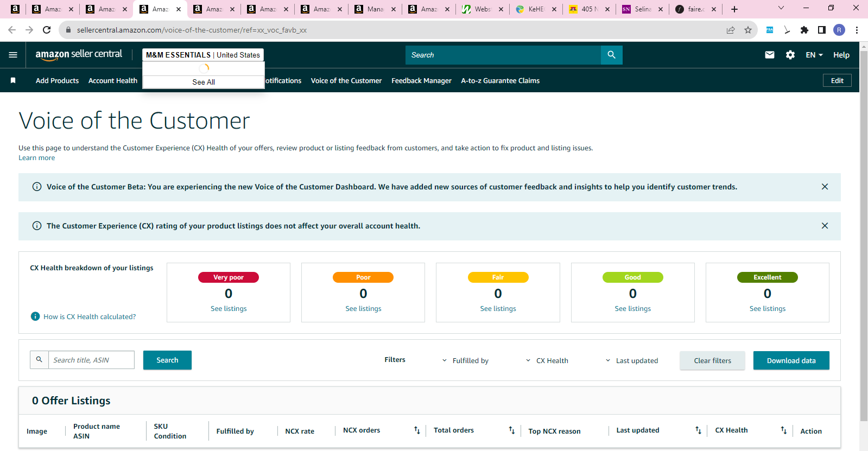Open the Chrome three-dot menu
This screenshot has width=868, height=451.
[857, 30]
